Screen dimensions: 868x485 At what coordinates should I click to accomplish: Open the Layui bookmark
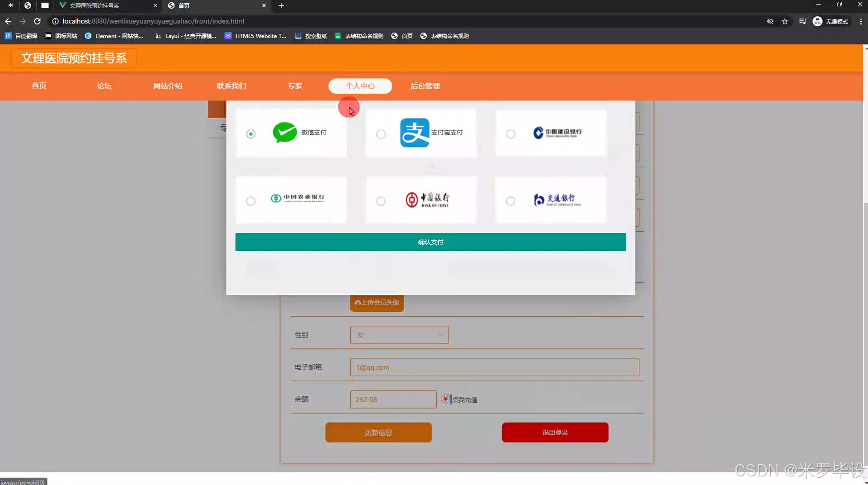click(x=186, y=36)
